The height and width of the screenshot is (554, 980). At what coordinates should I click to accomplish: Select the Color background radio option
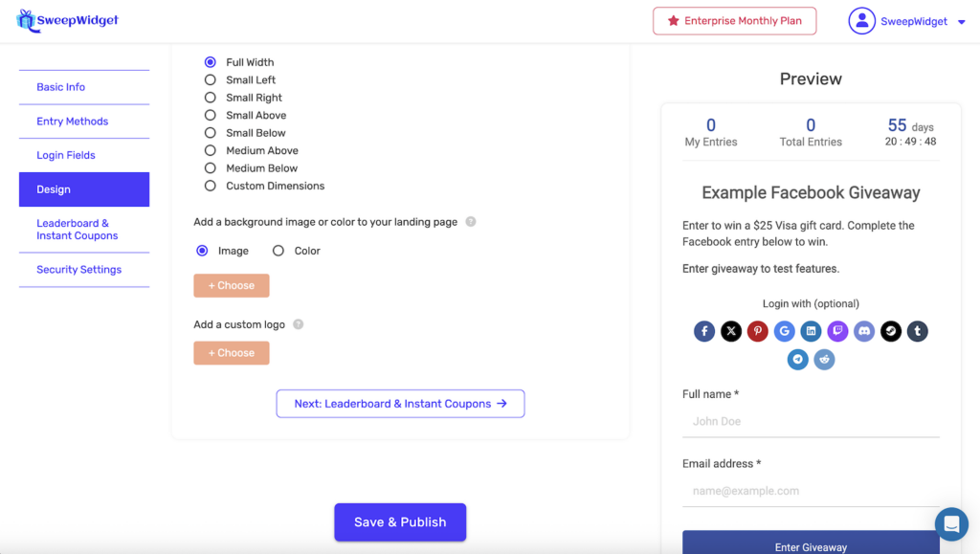(278, 251)
